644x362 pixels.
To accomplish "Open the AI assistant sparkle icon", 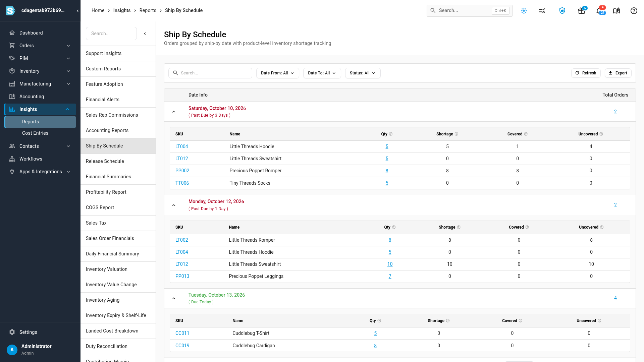I will coord(524,11).
